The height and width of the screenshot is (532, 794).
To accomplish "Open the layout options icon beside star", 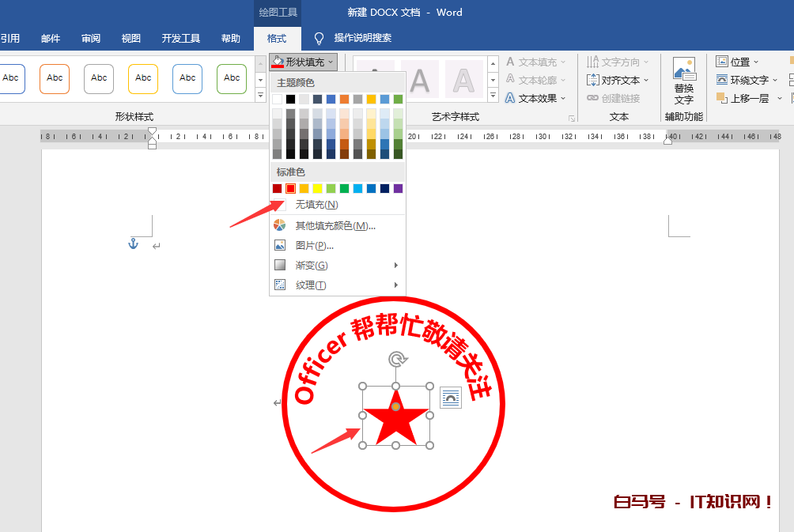I will click(x=450, y=398).
